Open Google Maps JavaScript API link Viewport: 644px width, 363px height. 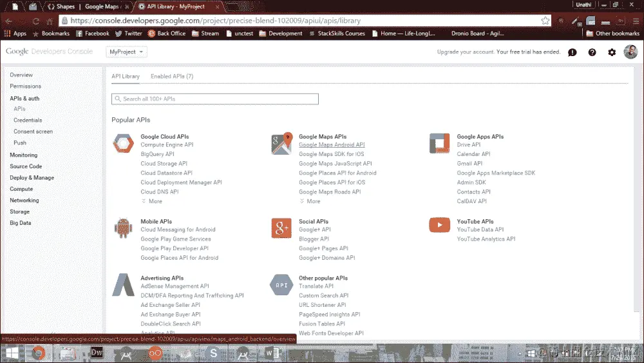pyautogui.click(x=336, y=164)
